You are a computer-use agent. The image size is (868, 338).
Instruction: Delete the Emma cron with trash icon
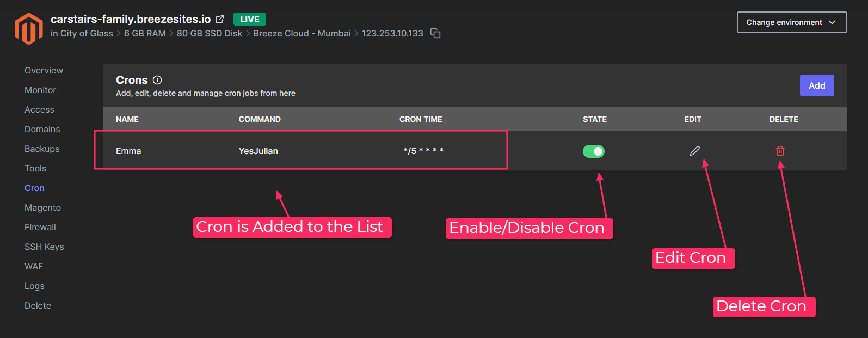(780, 151)
